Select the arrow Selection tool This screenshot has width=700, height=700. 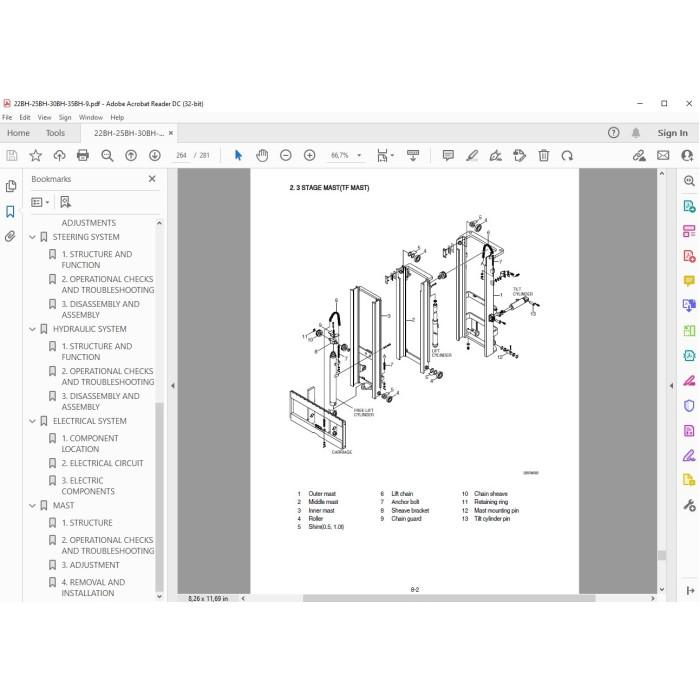click(238, 155)
